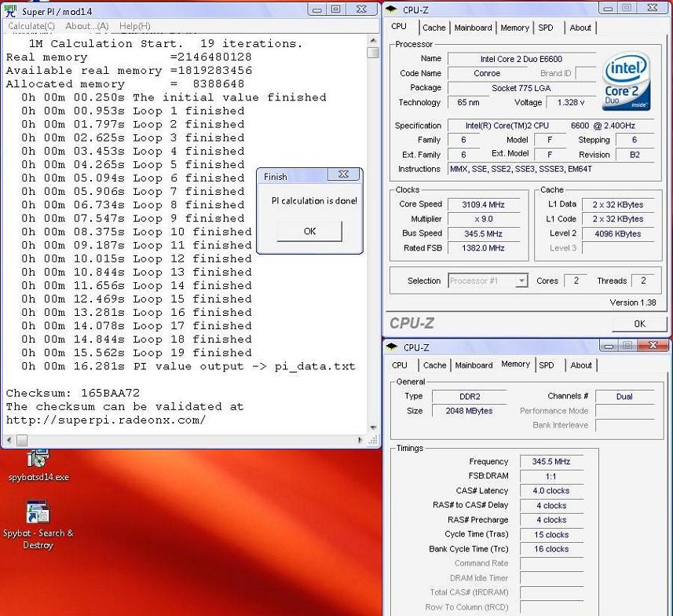This screenshot has width=673, height=616.
Task: Click OK in the Finish dialog
Action: coord(309,231)
